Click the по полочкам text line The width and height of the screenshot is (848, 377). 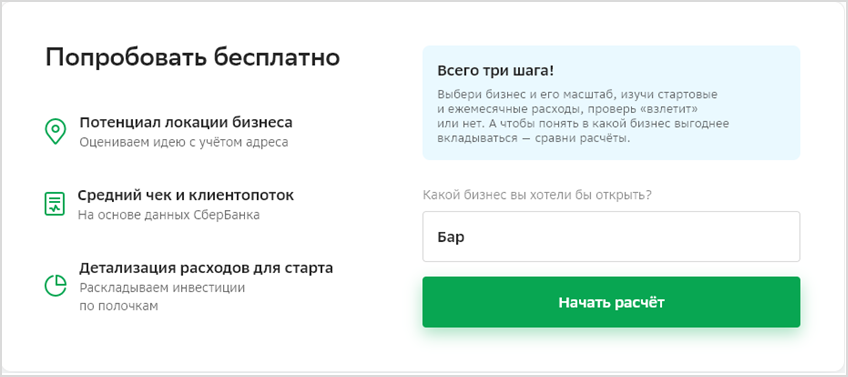pos(119,306)
